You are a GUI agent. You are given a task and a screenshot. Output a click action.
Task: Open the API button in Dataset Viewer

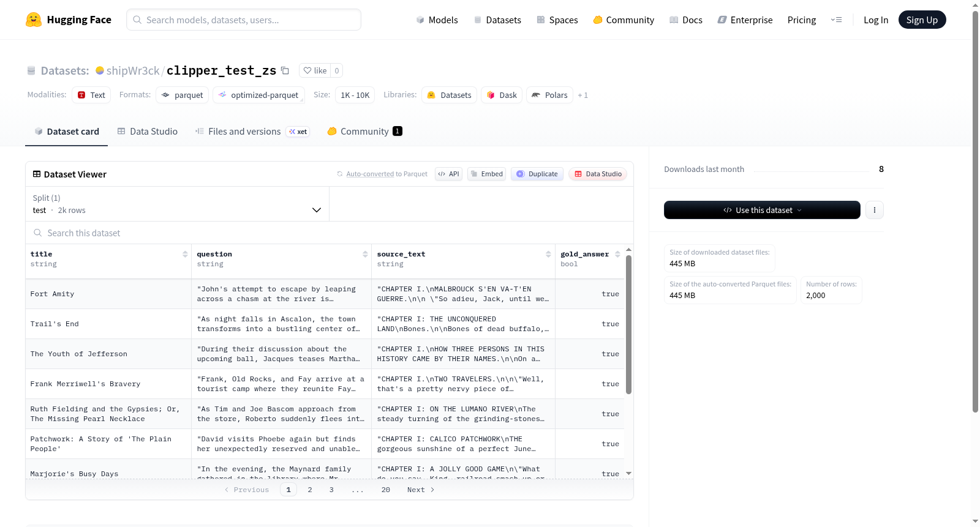pyautogui.click(x=448, y=174)
